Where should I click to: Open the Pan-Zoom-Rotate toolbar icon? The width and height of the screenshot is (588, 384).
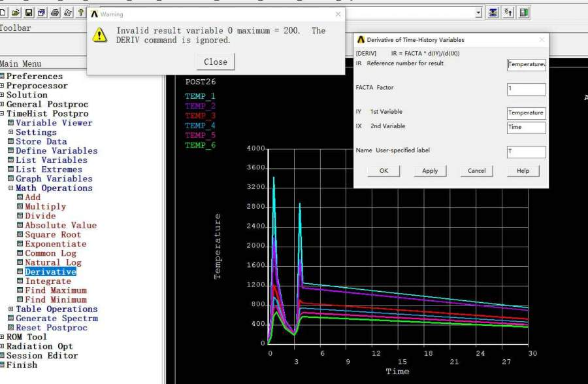[42, 12]
